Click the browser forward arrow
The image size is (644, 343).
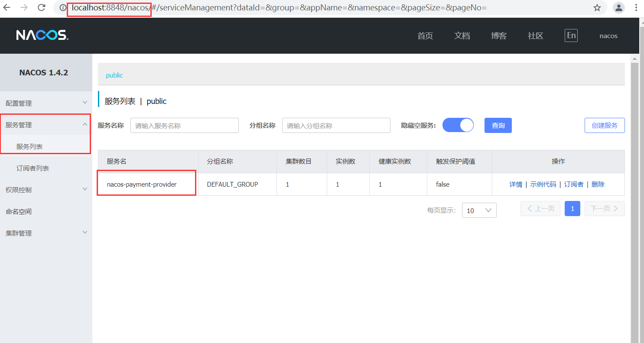tap(24, 7)
